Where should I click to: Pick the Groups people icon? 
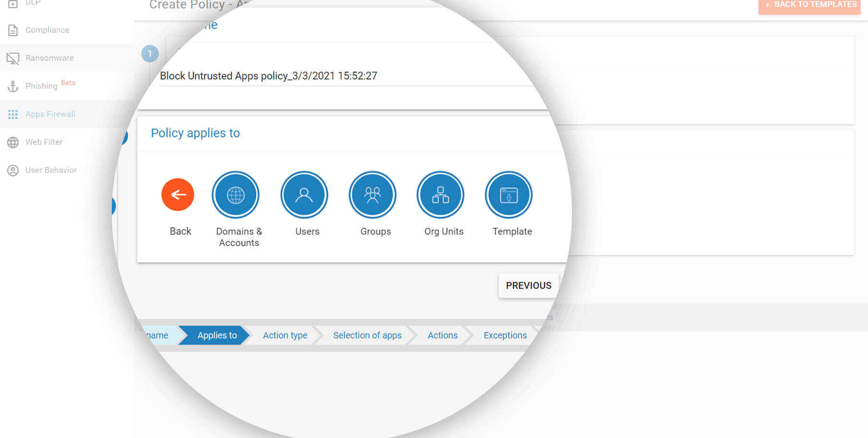click(372, 195)
